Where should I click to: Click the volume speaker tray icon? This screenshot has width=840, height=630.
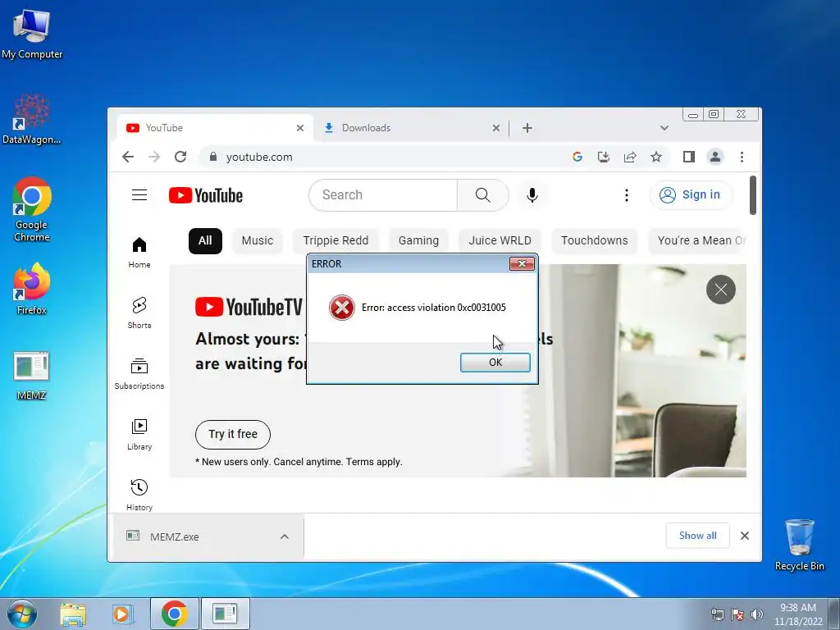[756, 614]
